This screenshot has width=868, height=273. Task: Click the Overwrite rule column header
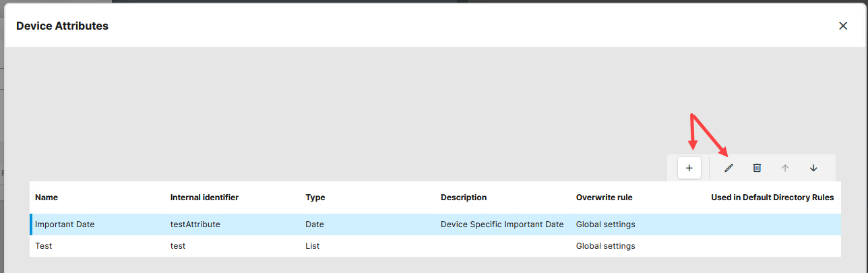coord(604,198)
